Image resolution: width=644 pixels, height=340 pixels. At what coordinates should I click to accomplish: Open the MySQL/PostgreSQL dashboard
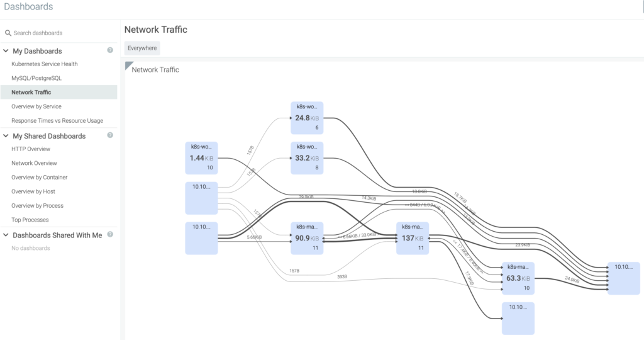(36, 78)
